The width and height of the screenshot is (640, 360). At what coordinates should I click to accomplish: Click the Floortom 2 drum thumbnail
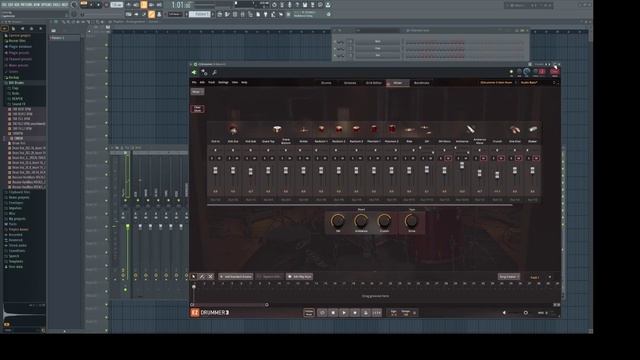click(x=391, y=129)
